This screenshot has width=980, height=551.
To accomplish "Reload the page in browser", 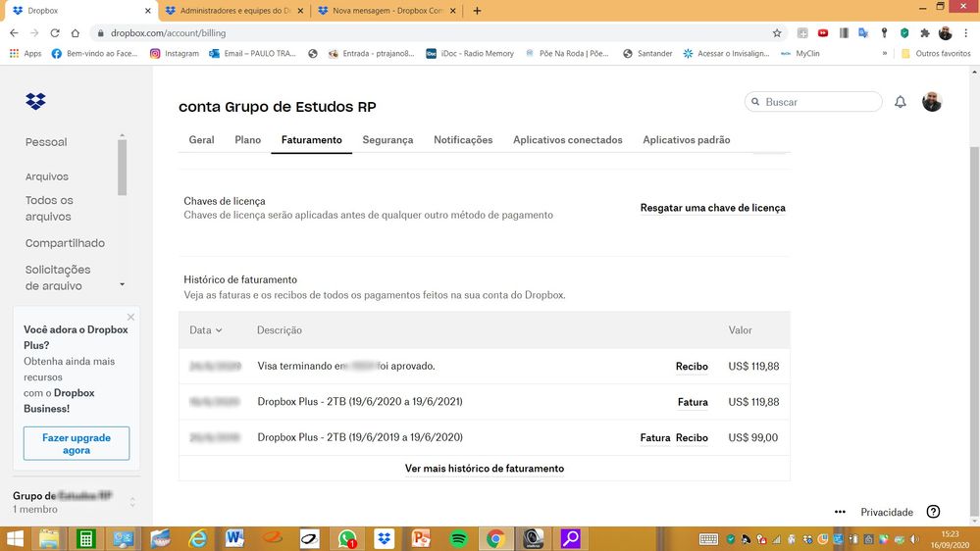I will [55, 32].
